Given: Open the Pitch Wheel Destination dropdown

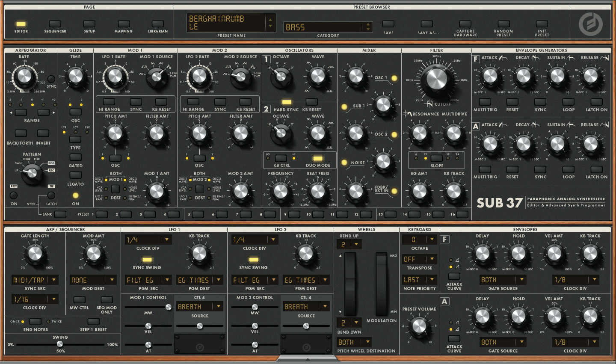Looking at the screenshot, I should [367, 342].
